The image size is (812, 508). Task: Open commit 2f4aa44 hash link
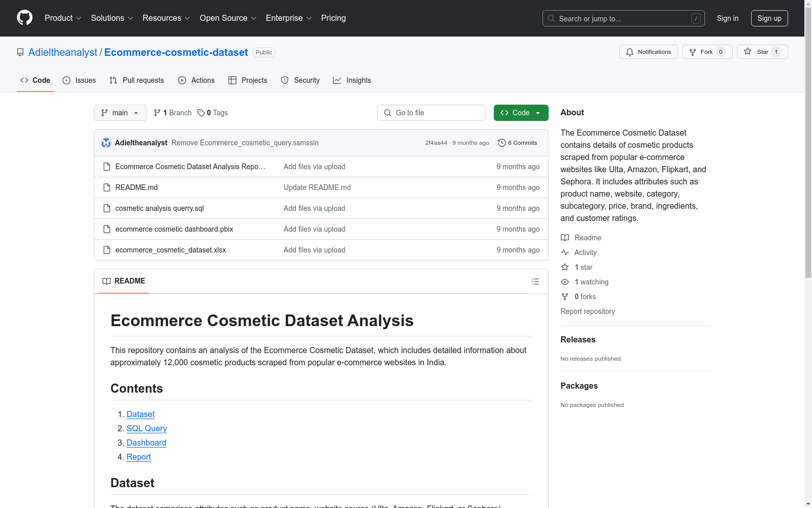pyautogui.click(x=436, y=143)
